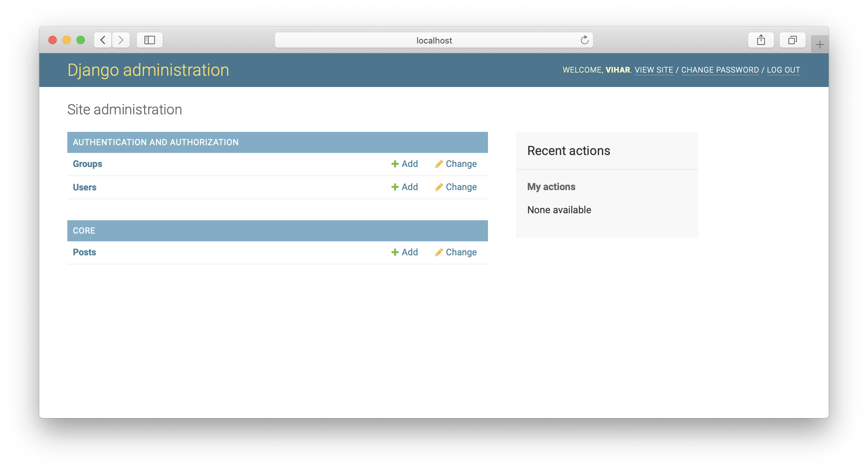Toggle the Safari sidebar button
The image size is (868, 470).
[150, 40]
